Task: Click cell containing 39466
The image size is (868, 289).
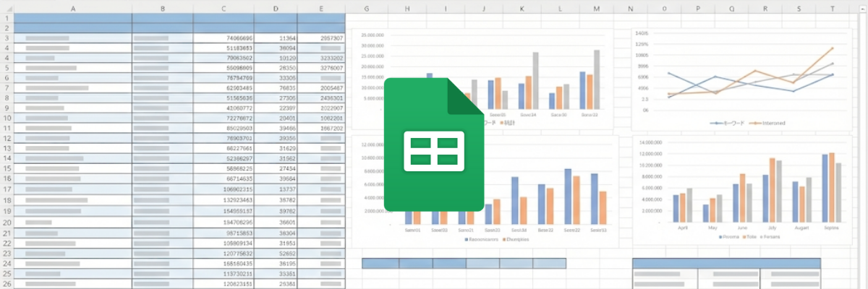Action: tap(276, 128)
